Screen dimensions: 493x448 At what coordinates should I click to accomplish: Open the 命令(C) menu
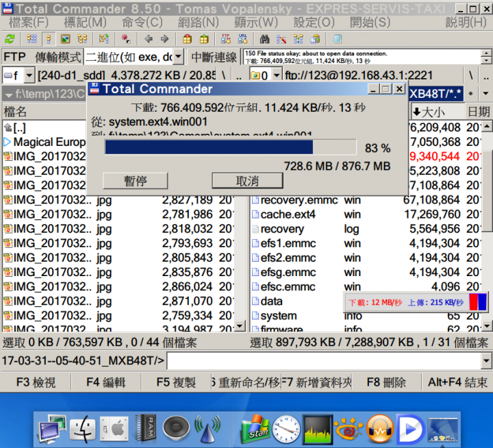[142, 23]
